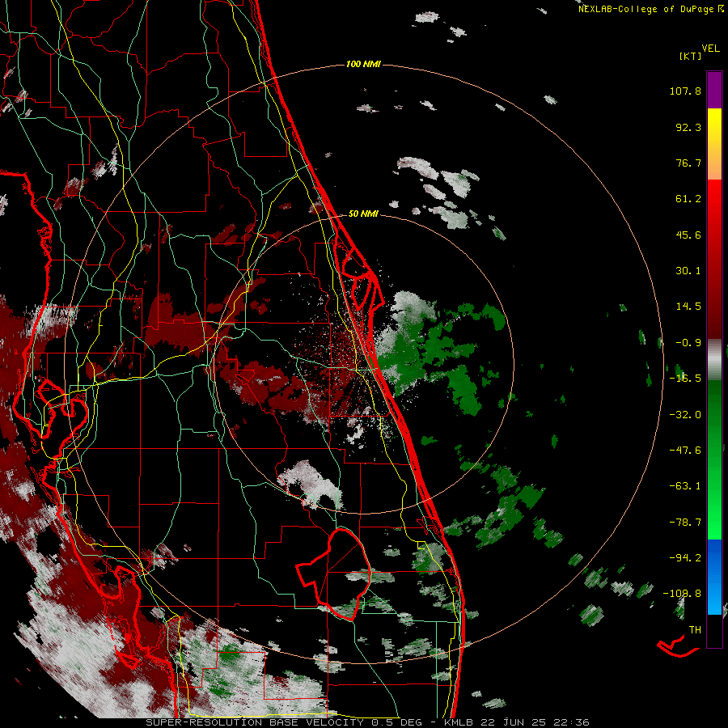Click the 61.2 value on velocity scale
Viewport: 728px width, 728px height.
coord(688,199)
